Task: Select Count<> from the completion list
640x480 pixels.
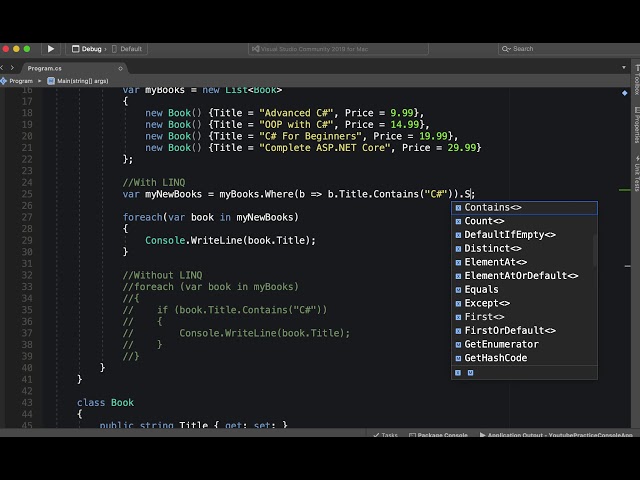Action: (524, 221)
